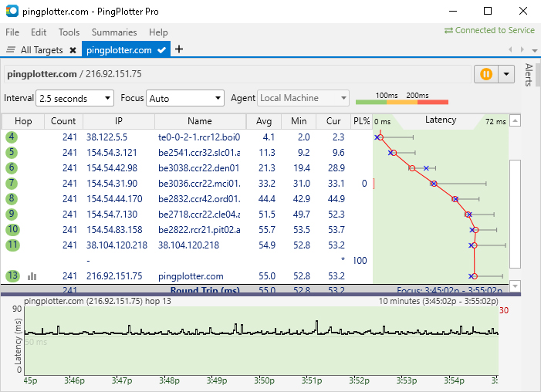Add a new target tab with plus icon
Screen dimensions: 541x392
point(179,49)
